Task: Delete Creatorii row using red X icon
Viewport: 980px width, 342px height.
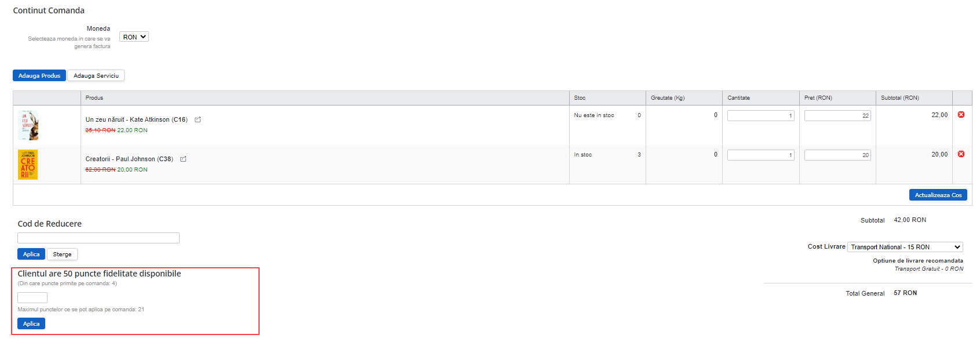Action: 961,154
